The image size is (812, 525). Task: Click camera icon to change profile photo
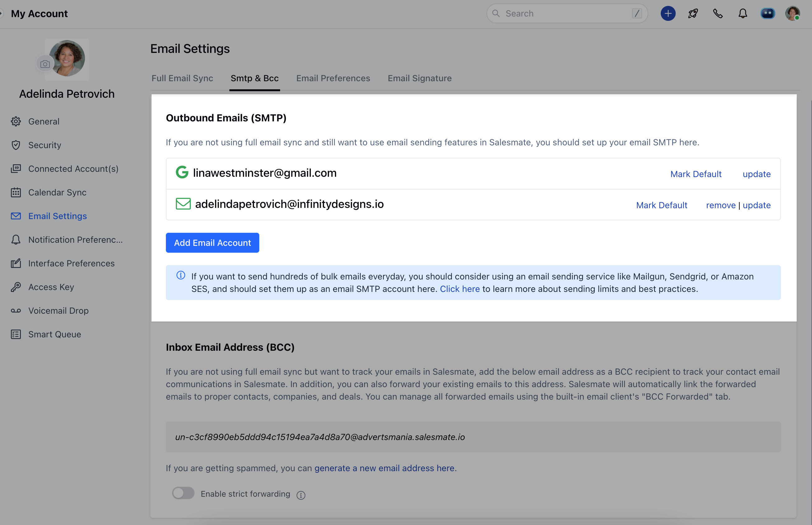[x=45, y=64]
